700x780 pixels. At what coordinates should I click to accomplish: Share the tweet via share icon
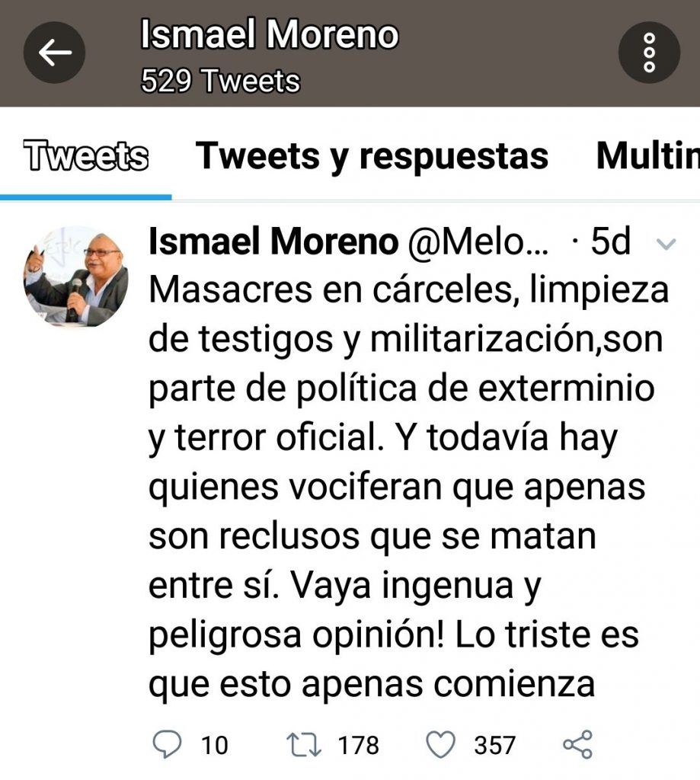click(577, 744)
